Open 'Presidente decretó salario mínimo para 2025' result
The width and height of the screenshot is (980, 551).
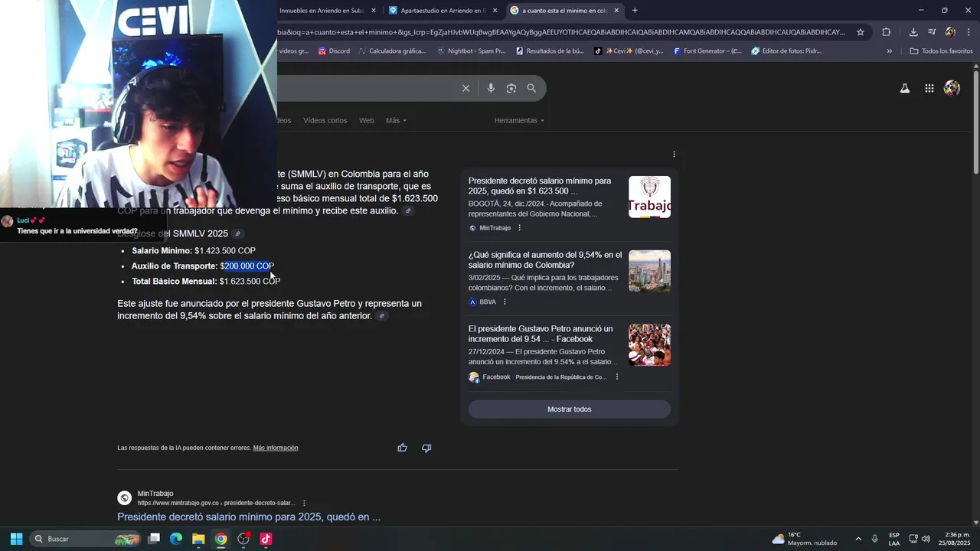click(249, 517)
